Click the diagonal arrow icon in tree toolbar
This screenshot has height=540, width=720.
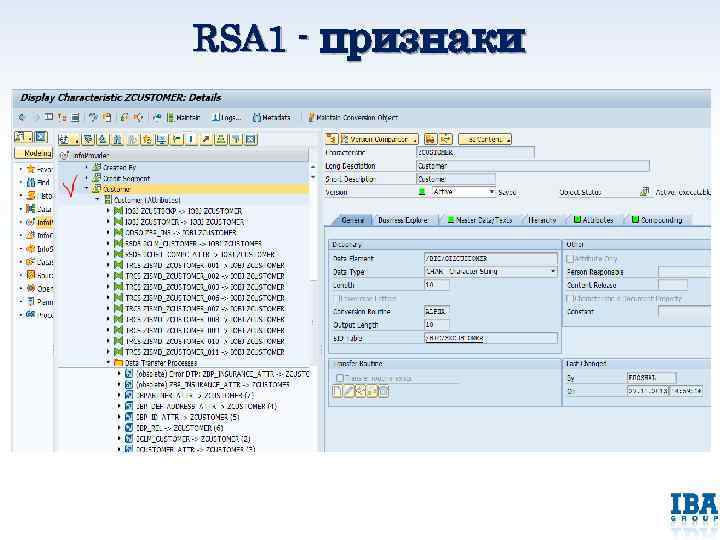(206, 139)
